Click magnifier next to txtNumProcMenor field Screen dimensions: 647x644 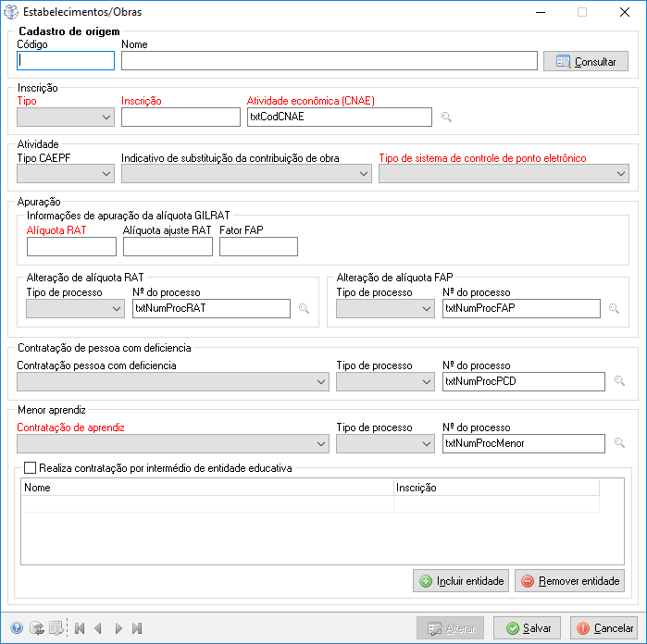(619, 442)
